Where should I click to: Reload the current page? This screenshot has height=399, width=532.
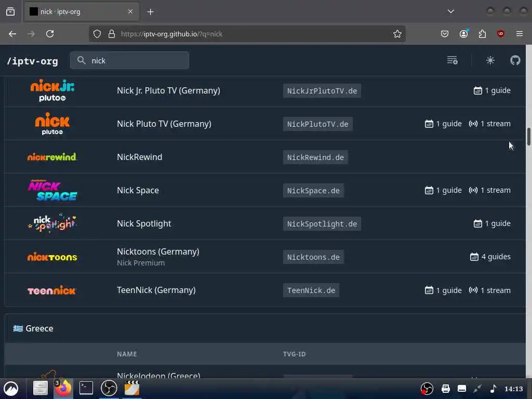[50, 34]
